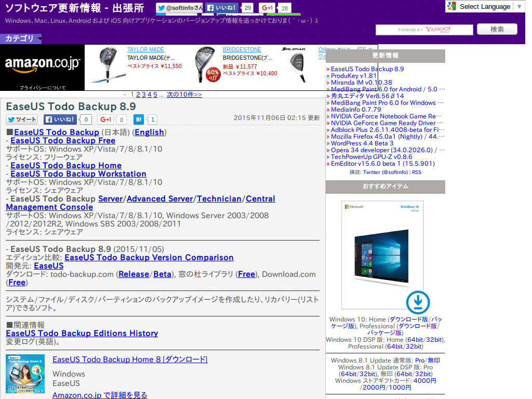The image size is (532, 399).
Task: Open Opera 34 developer update entry
Action: click(388, 150)
